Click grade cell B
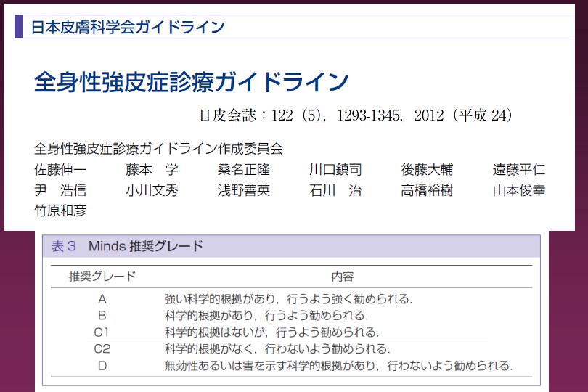The image size is (588, 392). (x=102, y=316)
